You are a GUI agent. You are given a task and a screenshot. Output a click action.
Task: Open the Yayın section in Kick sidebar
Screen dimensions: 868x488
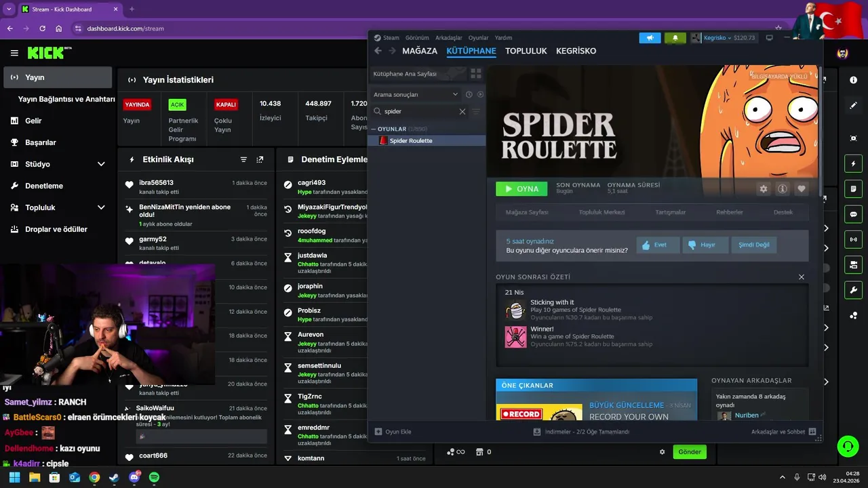pos(58,77)
